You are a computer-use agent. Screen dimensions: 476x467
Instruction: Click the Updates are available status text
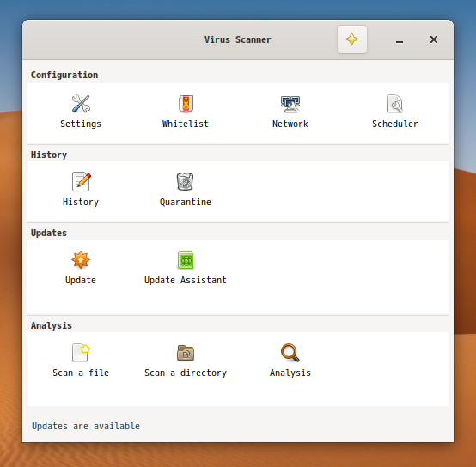click(x=86, y=426)
